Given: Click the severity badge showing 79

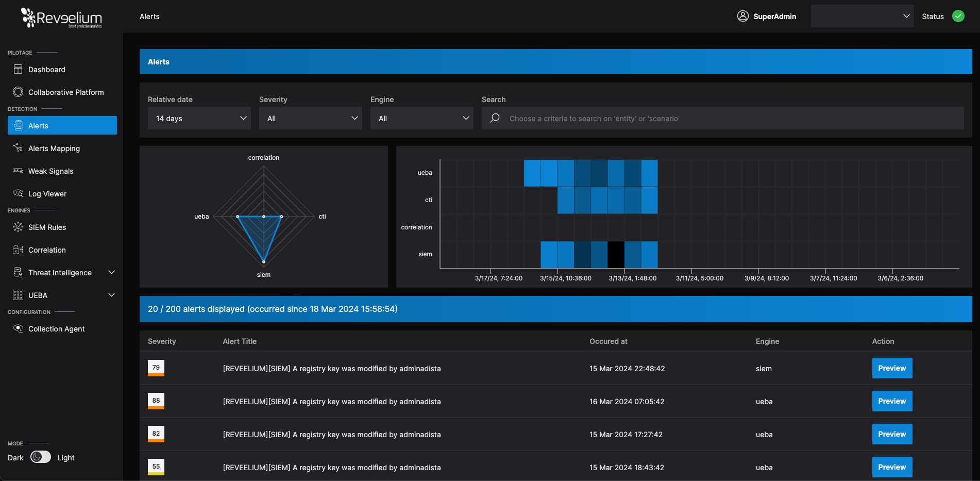Looking at the screenshot, I should pos(156,368).
